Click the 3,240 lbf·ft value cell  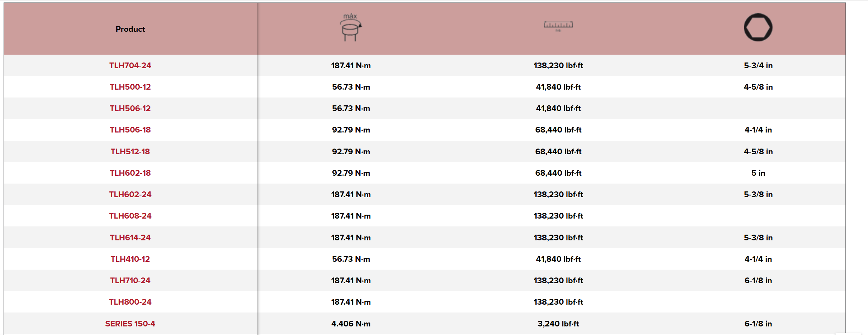558,324
